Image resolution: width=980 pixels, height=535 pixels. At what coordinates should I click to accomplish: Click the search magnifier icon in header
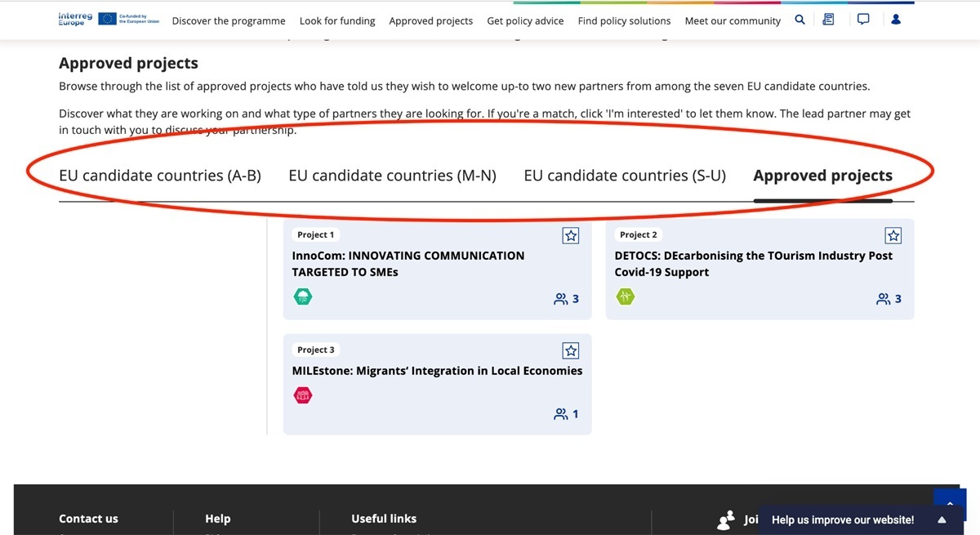coord(800,20)
